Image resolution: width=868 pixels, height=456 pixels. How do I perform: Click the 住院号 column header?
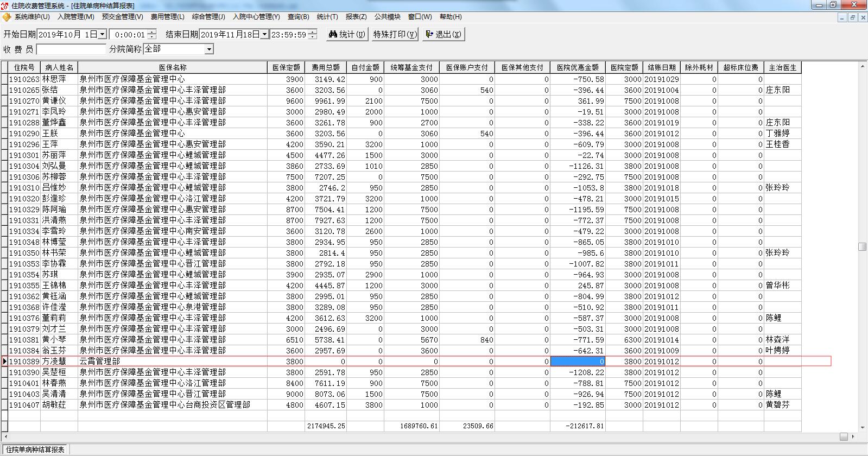tap(24, 68)
